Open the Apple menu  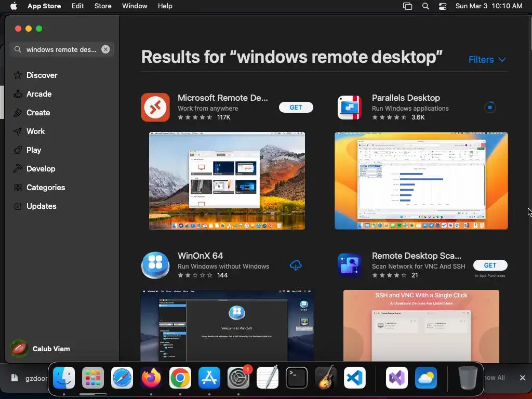click(14, 6)
